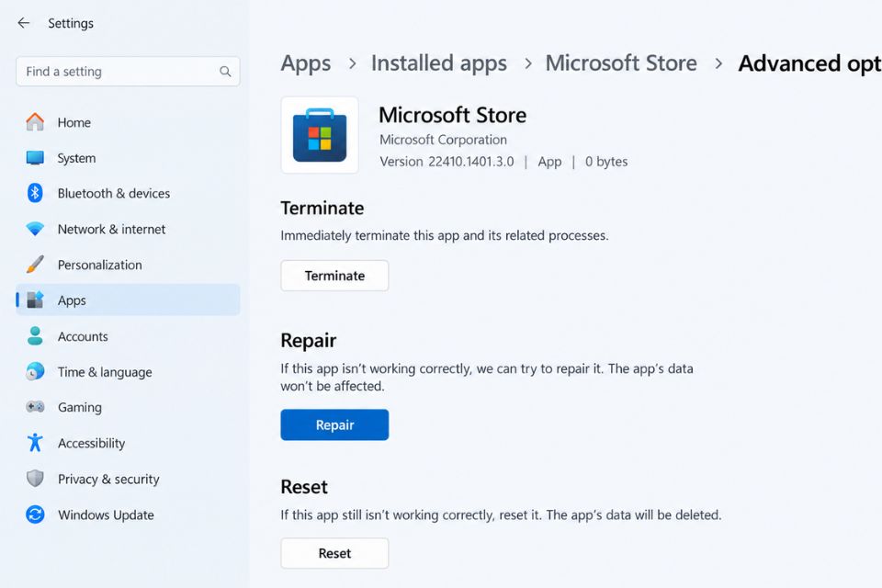Click the chevron after Apps breadcrumb

point(352,63)
